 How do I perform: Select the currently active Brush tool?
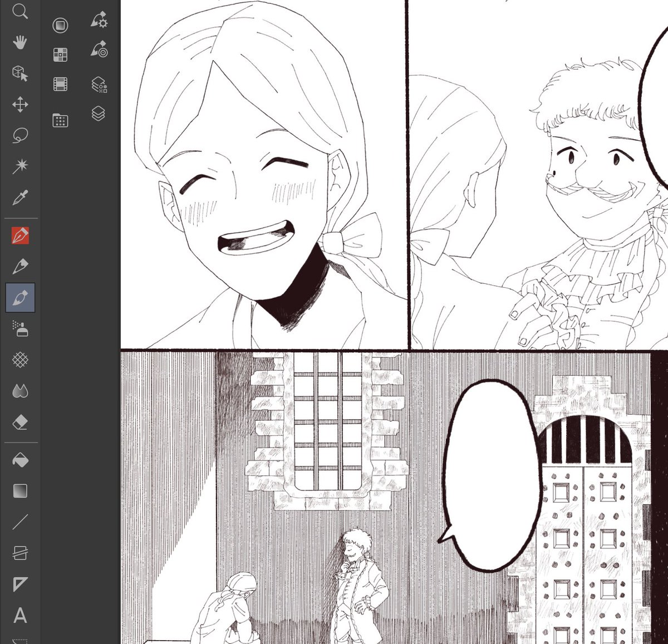tap(20, 298)
